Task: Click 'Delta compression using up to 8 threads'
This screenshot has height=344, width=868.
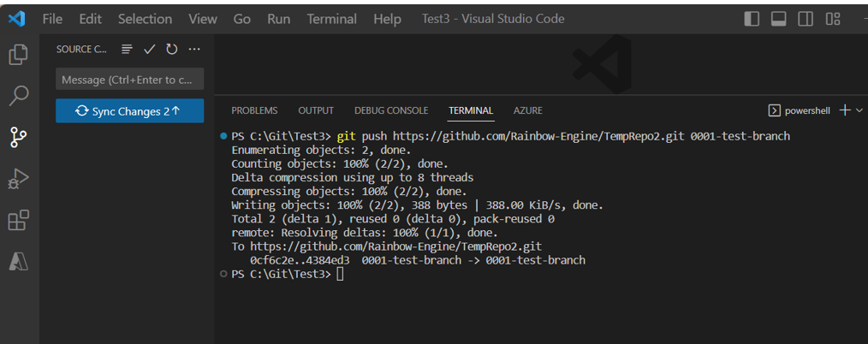Action: 353,177
